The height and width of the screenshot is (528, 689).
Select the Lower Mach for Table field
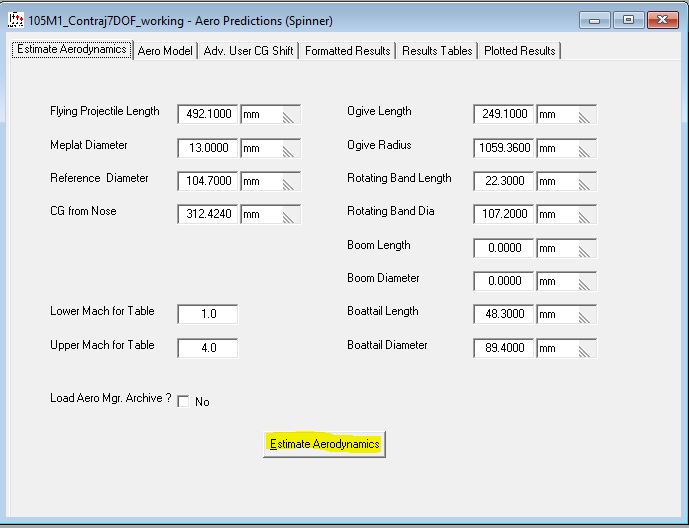208,314
